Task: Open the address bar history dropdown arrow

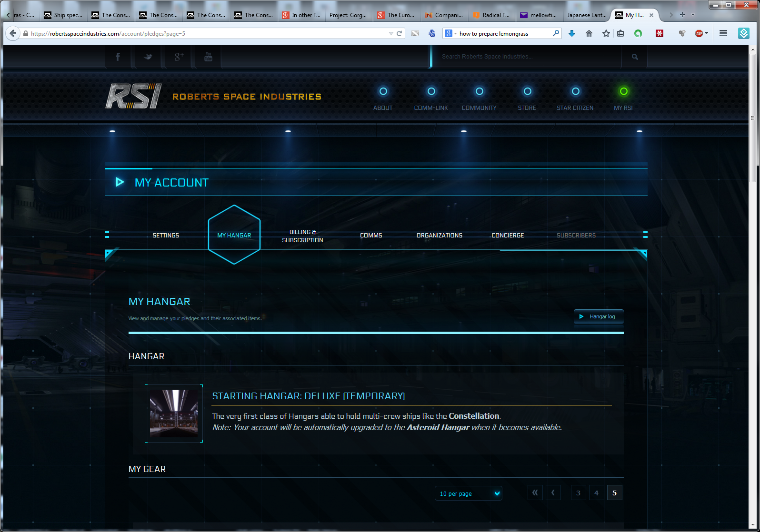Action: (x=391, y=33)
